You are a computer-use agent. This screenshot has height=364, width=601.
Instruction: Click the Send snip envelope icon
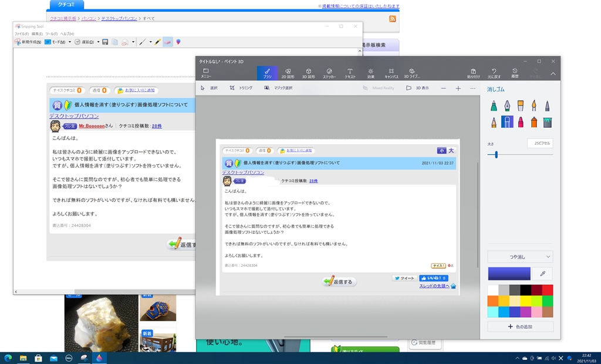tap(125, 42)
